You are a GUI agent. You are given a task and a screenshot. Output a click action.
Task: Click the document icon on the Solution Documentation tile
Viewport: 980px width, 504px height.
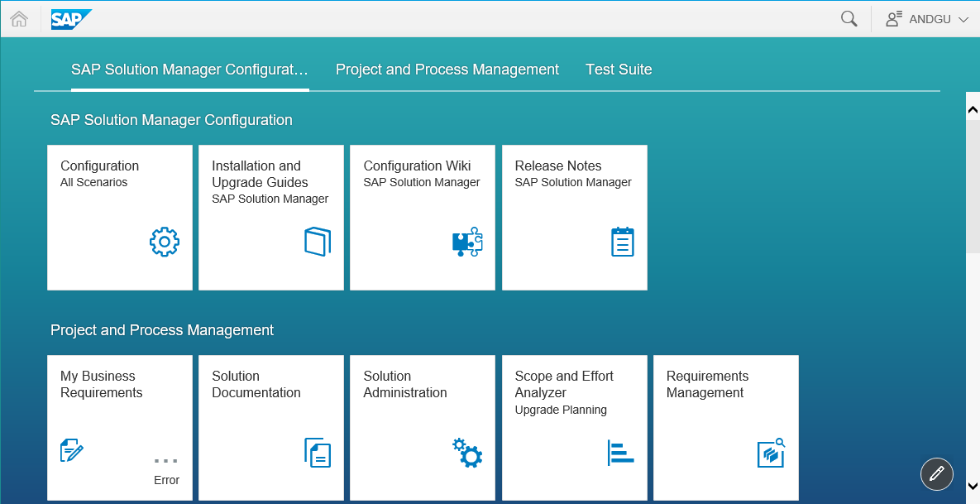tap(318, 452)
